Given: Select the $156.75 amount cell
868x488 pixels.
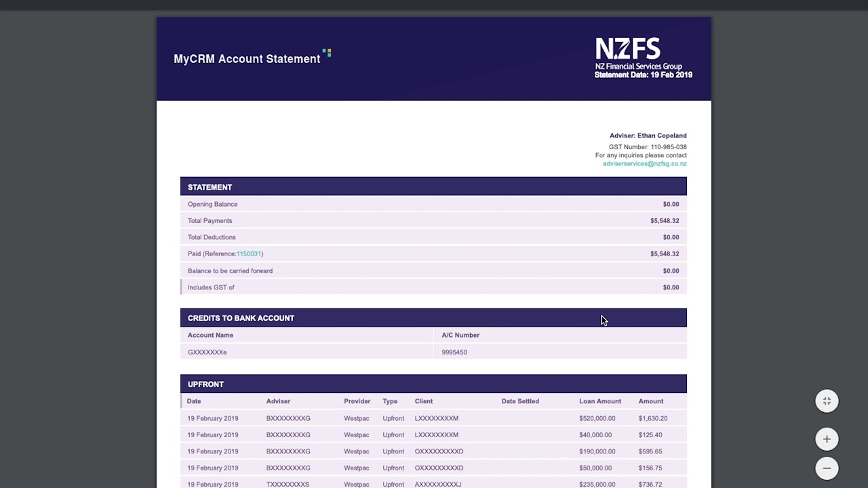Looking at the screenshot, I should point(650,468).
